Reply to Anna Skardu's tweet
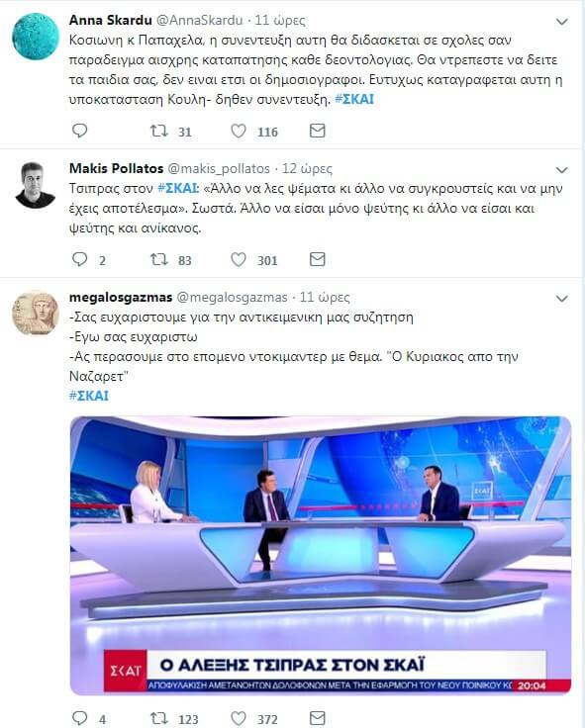The height and width of the screenshot is (728, 585). (x=80, y=131)
